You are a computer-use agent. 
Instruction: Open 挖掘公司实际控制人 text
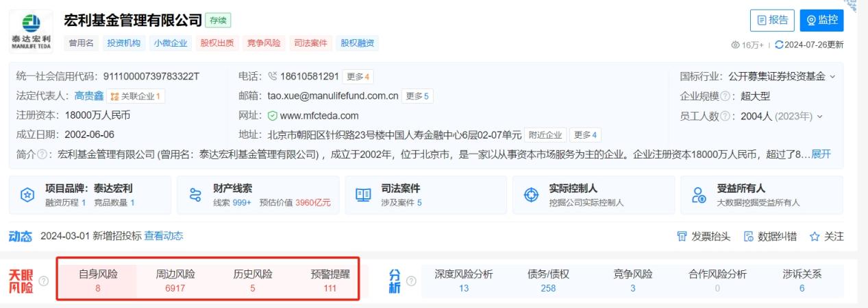[586, 202]
